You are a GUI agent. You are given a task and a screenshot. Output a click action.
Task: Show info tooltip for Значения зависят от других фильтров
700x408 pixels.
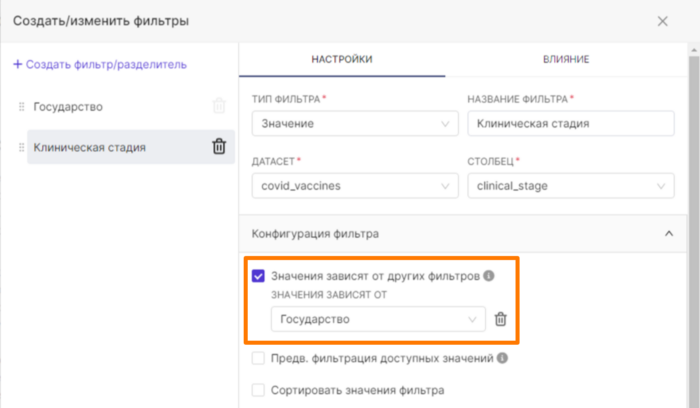pyautogui.click(x=489, y=276)
